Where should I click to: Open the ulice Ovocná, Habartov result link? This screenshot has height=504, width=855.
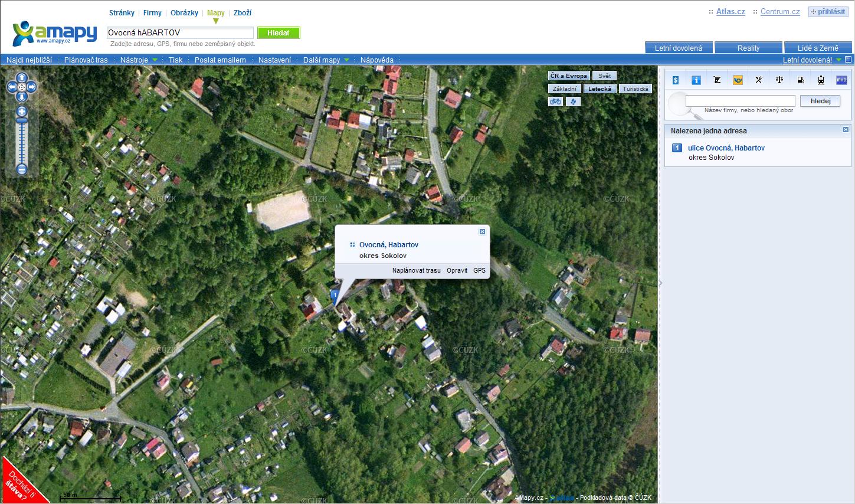tap(726, 148)
